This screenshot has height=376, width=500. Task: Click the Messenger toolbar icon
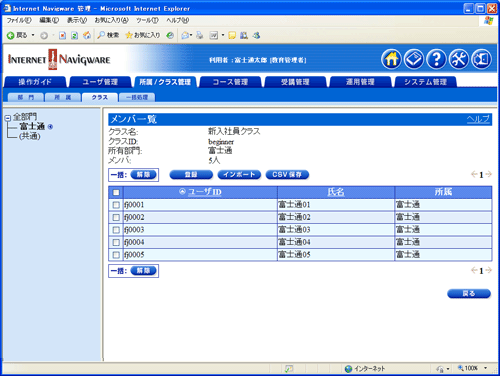[x=256, y=35]
